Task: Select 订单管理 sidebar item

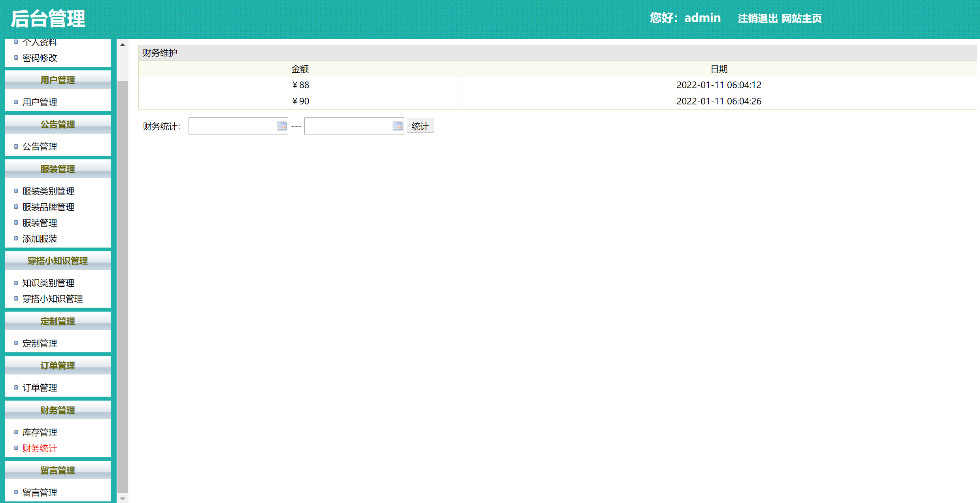Action: pyautogui.click(x=40, y=388)
